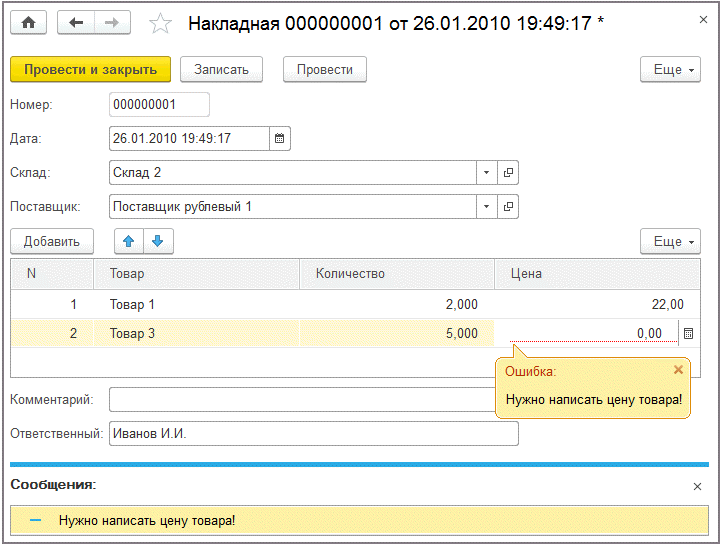
Task: Navigate forward with the right arrow
Action: [x=112, y=22]
